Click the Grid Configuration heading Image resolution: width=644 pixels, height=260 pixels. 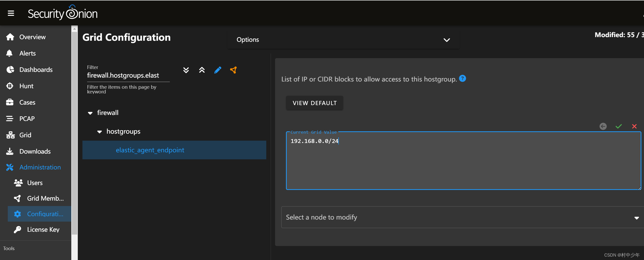coord(127,37)
